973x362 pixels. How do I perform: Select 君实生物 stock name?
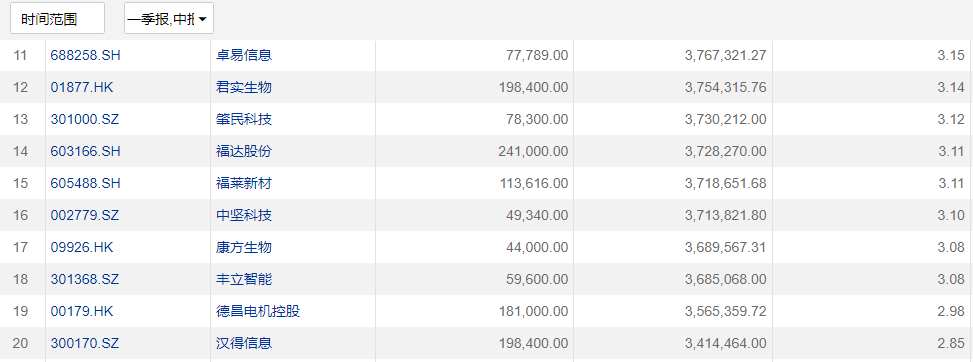(x=244, y=88)
